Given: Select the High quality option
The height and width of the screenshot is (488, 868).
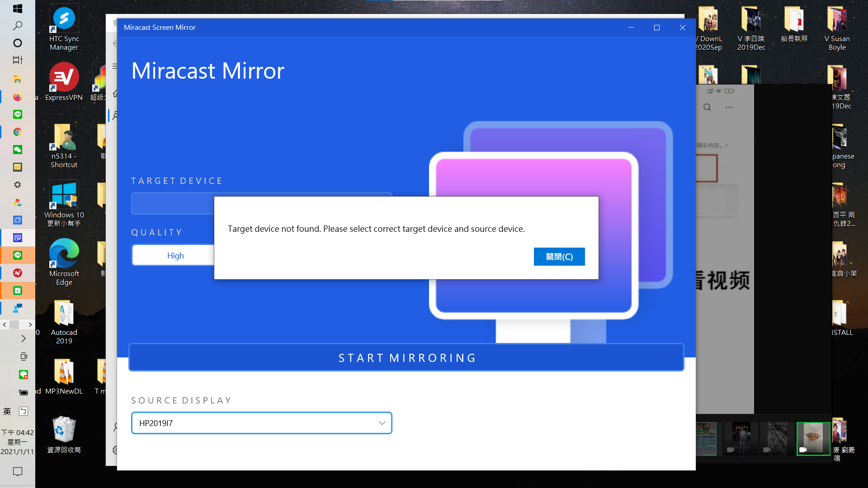Looking at the screenshot, I should click(175, 255).
